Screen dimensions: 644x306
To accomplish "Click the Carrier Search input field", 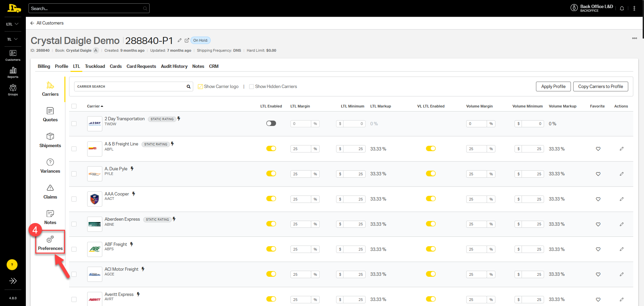I will tap(130, 87).
